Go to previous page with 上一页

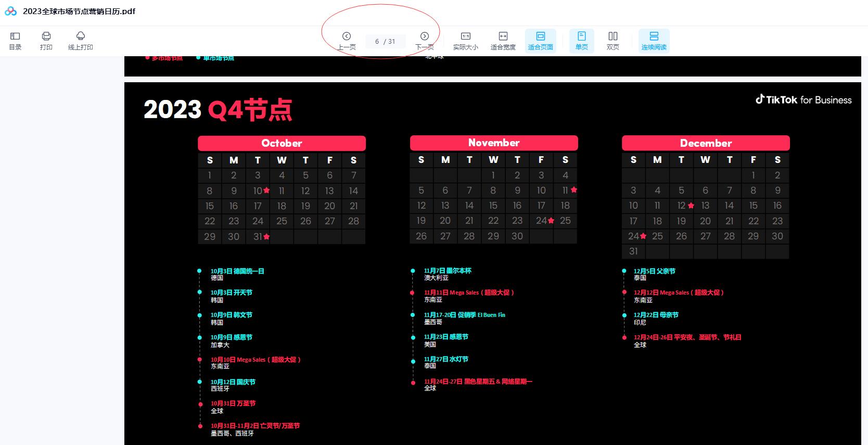[x=347, y=41]
